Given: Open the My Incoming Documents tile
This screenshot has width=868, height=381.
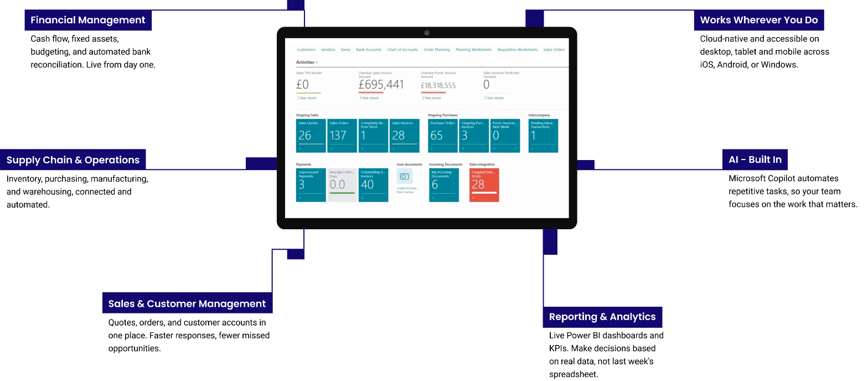Looking at the screenshot, I should [x=443, y=185].
